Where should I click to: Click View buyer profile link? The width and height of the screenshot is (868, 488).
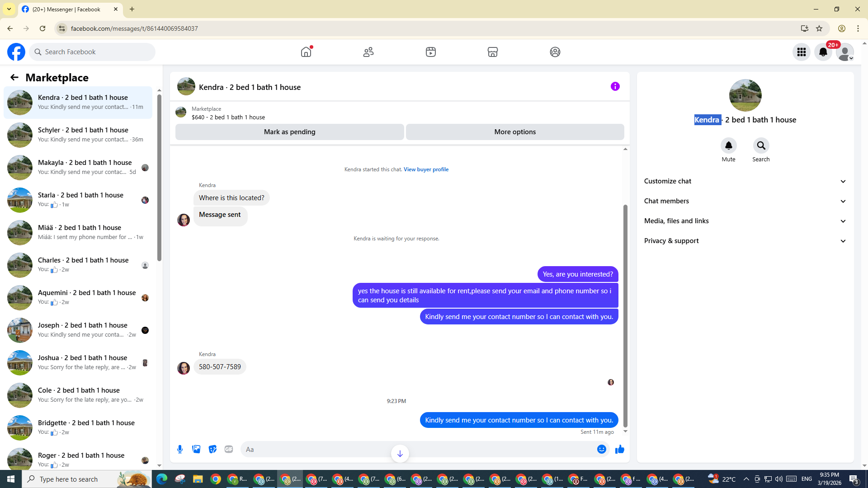(x=426, y=169)
